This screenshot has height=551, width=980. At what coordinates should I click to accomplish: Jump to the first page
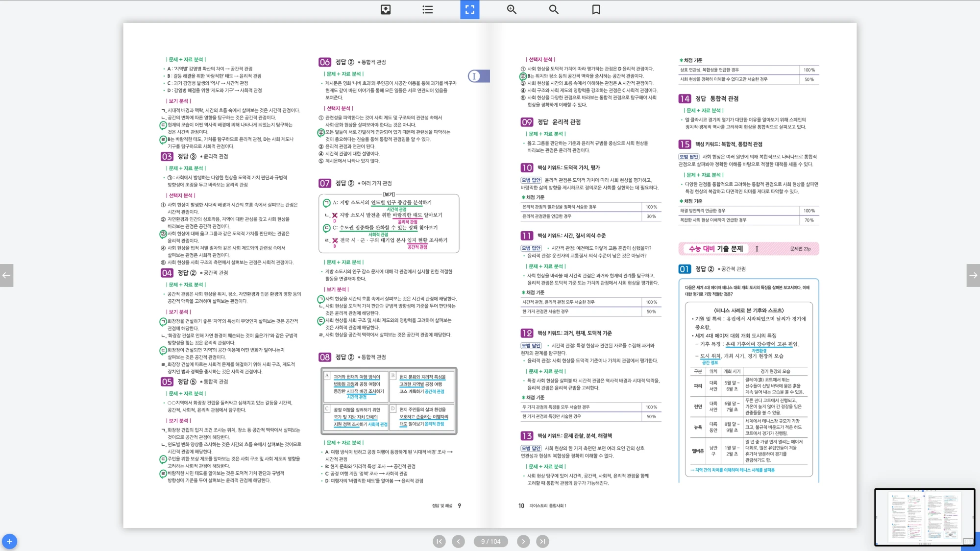point(439,541)
